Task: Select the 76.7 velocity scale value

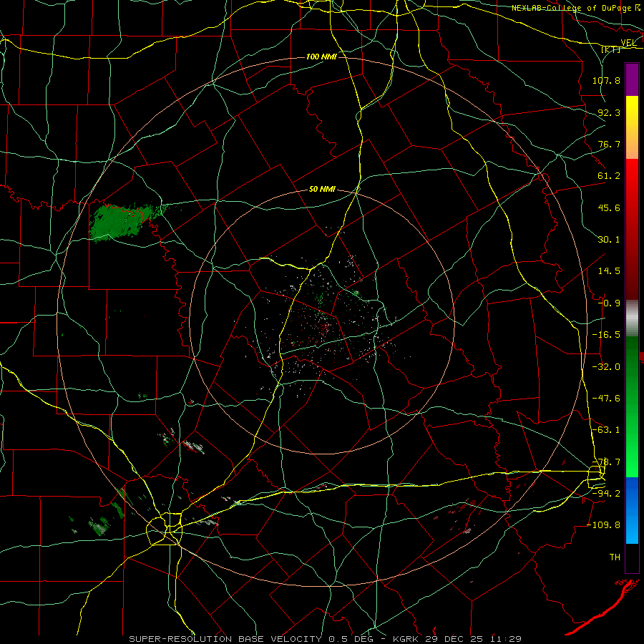Action: pyautogui.click(x=609, y=144)
